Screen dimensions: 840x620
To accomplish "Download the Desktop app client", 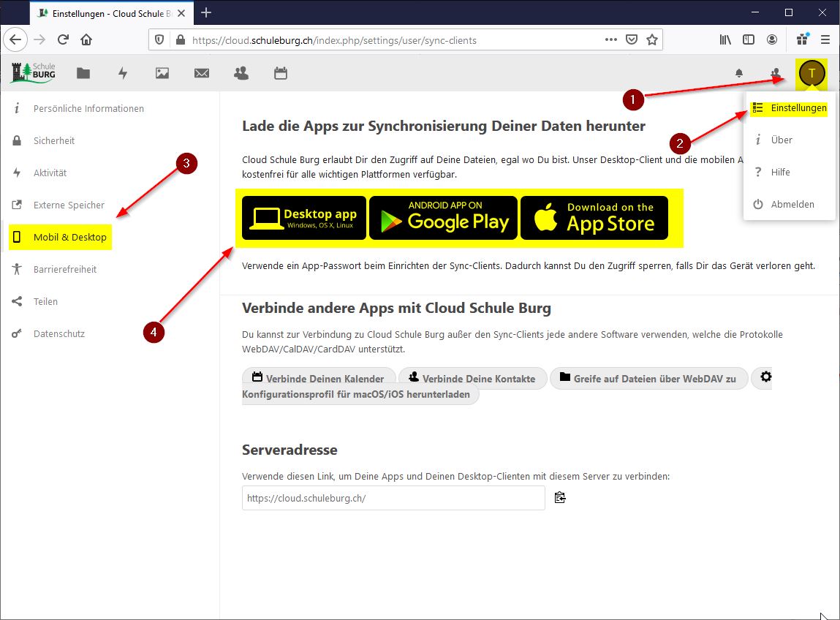I will click(303, 218).
